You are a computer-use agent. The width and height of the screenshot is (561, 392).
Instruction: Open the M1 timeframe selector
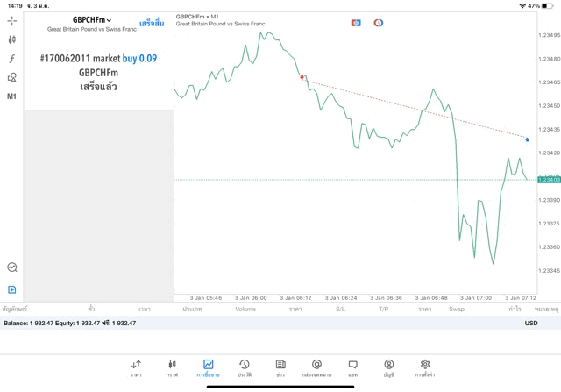(x=12, y=96)
